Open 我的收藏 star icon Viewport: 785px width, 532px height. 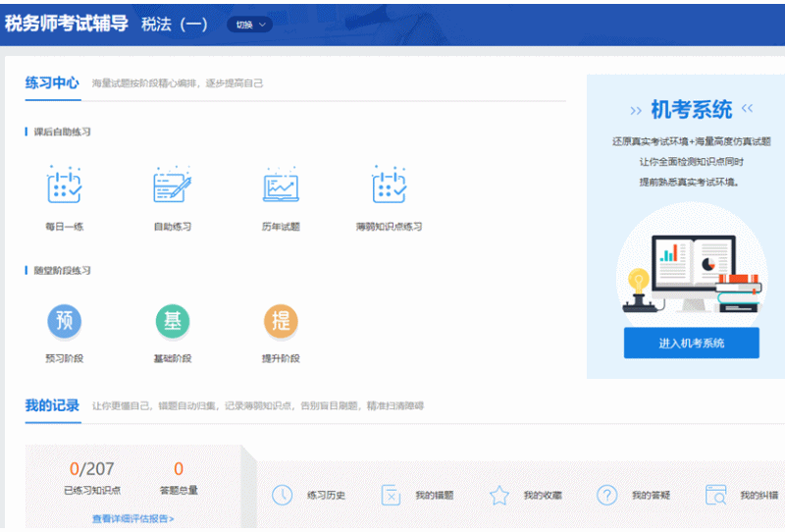[x=499, y=496]
